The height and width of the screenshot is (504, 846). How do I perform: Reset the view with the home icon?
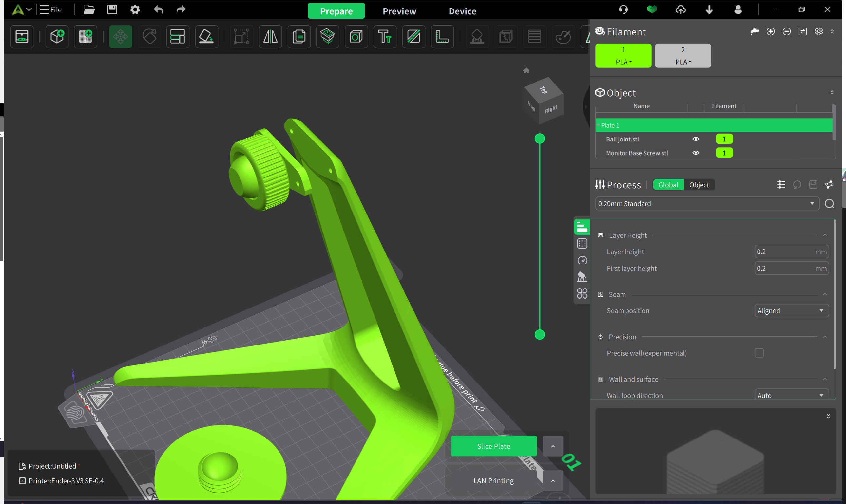526,70
